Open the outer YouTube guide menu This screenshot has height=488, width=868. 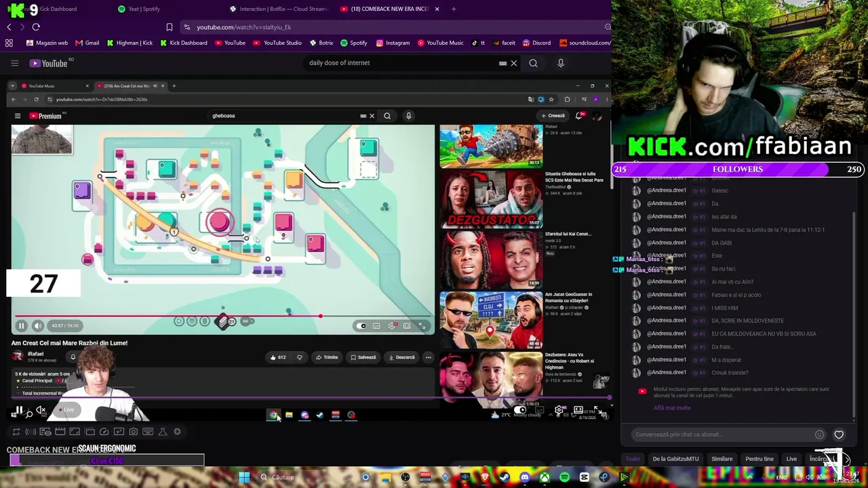pyautogui.click(x=14, y=63)
